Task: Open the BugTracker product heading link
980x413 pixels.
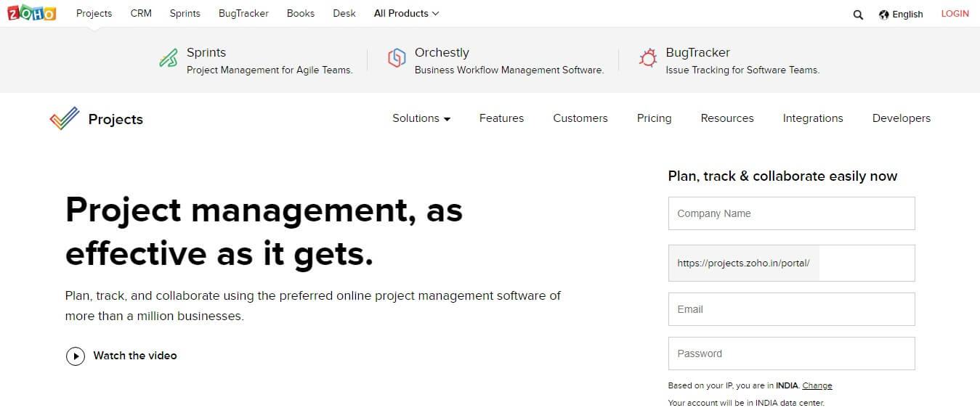Action: (698, 52)
